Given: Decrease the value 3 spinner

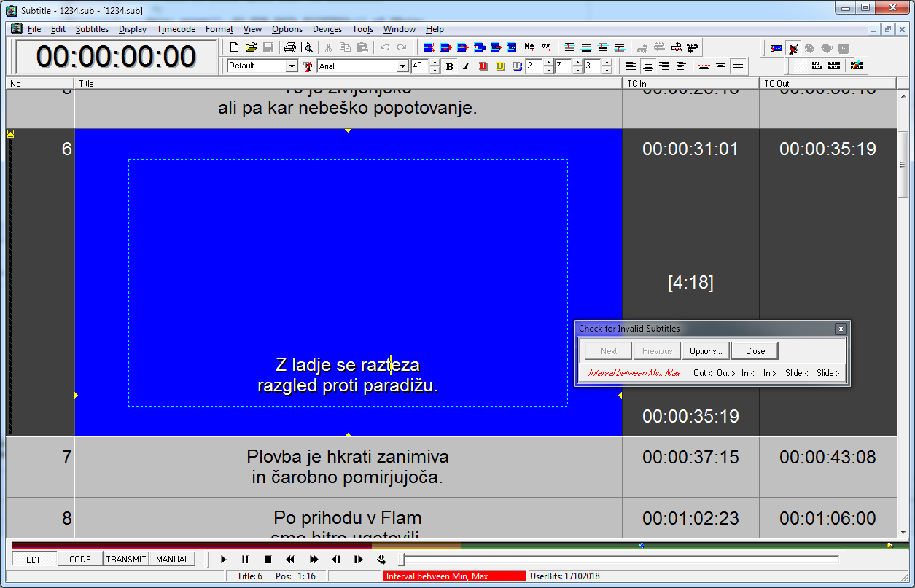Looking at the screenshot, I should pos(607,70).
